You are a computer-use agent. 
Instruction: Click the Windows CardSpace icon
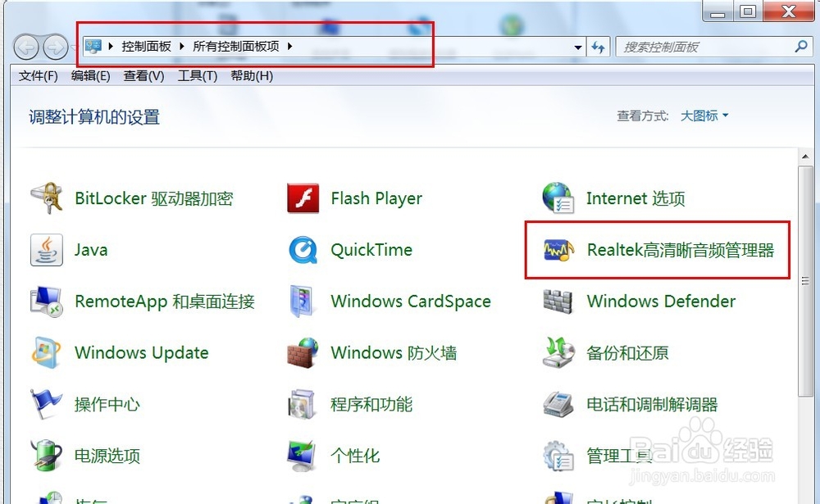tap(302, 302)
